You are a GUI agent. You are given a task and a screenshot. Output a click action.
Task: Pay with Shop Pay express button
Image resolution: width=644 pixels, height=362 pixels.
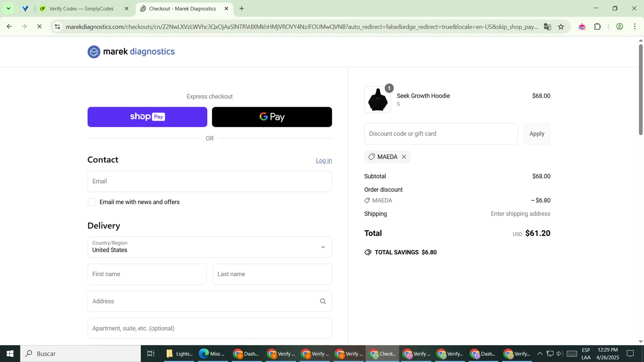(147, 117)
